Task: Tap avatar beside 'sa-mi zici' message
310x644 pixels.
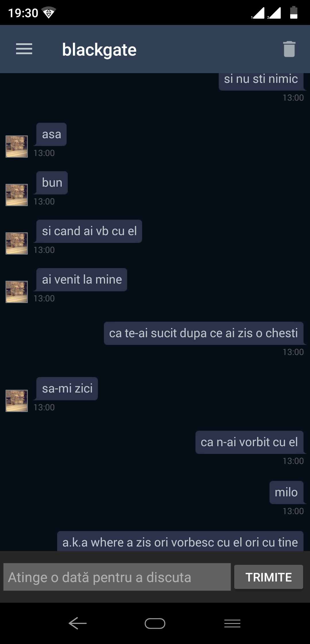Action: pos(17,401)
